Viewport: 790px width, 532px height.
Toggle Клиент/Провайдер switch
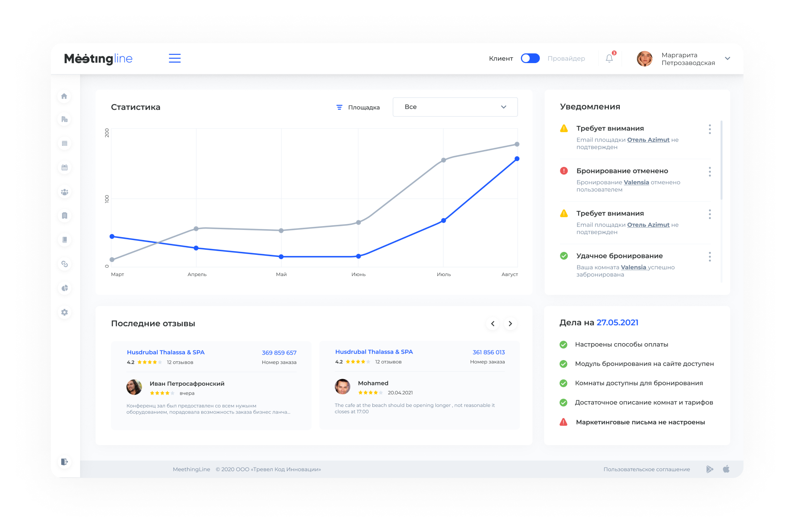(x=530, y=58)
